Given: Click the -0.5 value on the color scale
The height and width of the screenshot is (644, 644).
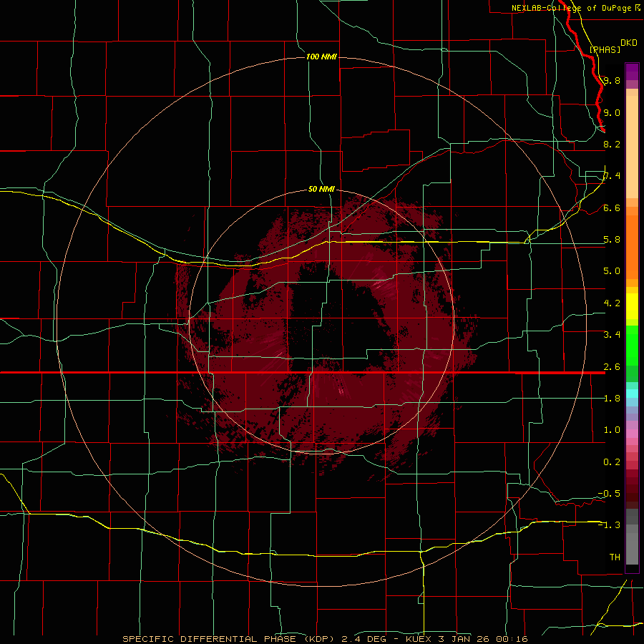Looking at the screenshot, I should click(x=609, y=494).
